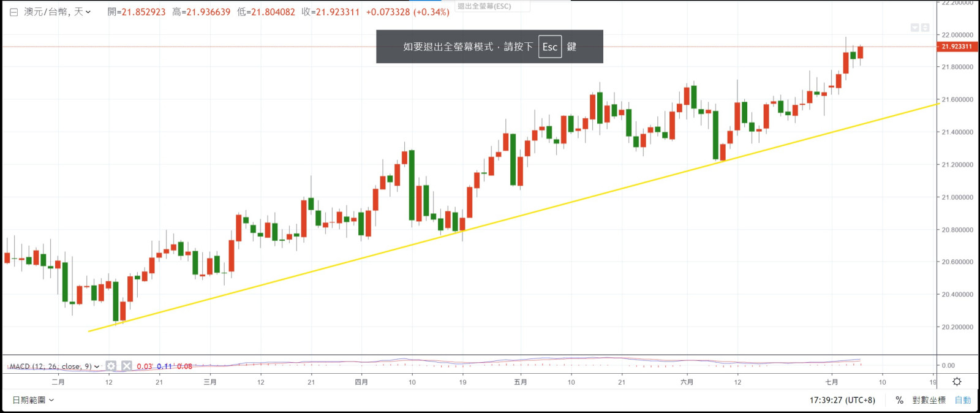This screenshot has width=980, height=413.
Task: Click the 17:39:27 (UTC+8) timezone button
Action: pos(842,400)
